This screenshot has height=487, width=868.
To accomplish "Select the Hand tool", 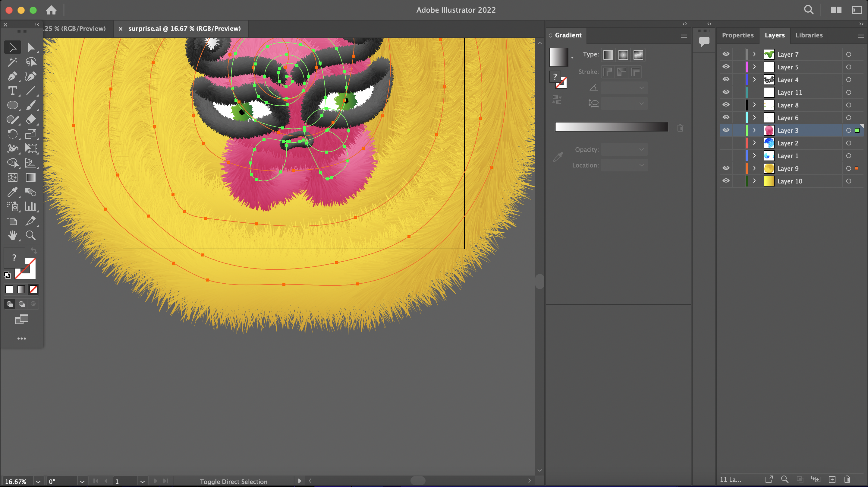I will (12, 235).
